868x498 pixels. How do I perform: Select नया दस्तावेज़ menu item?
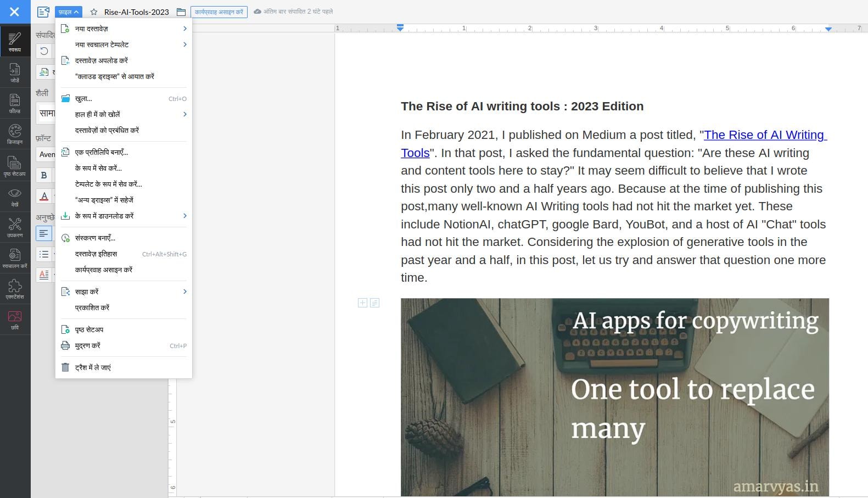point(124,29)
